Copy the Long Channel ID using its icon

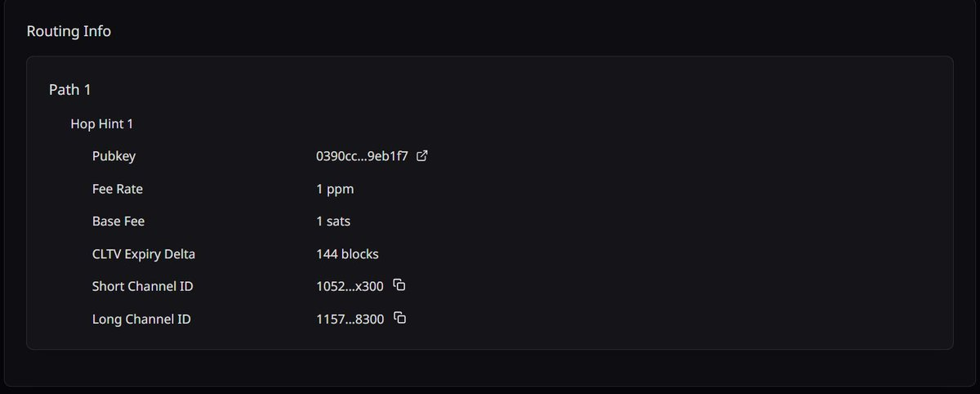click(x=400, y=318)
